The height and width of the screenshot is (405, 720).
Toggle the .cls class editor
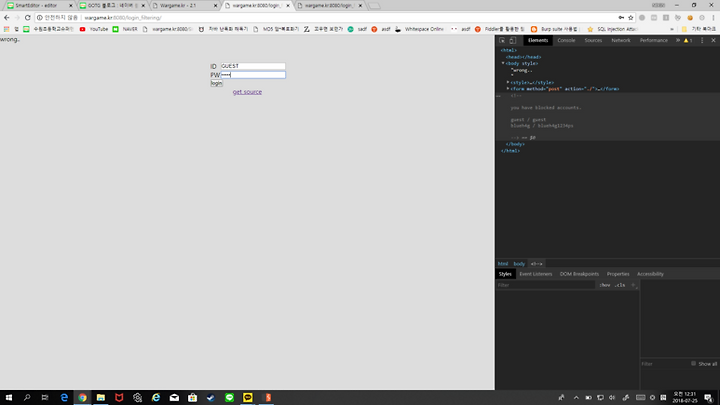point(620,285)
